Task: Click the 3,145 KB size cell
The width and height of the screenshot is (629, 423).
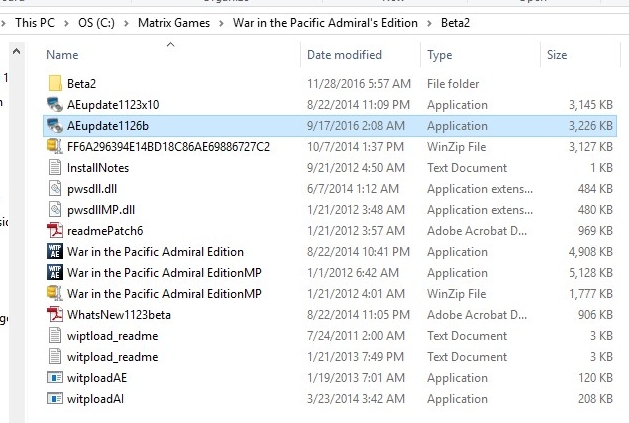Action: click(591, 105)
